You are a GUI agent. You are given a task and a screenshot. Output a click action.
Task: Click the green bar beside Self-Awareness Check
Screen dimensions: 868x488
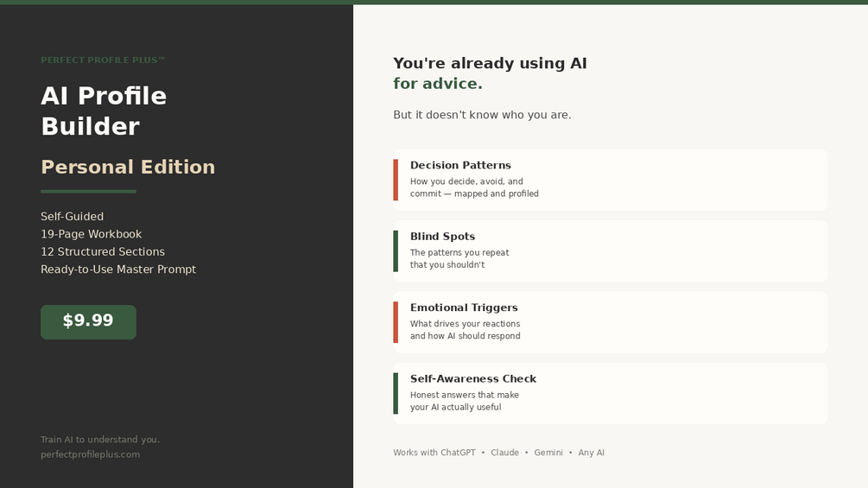396,393
